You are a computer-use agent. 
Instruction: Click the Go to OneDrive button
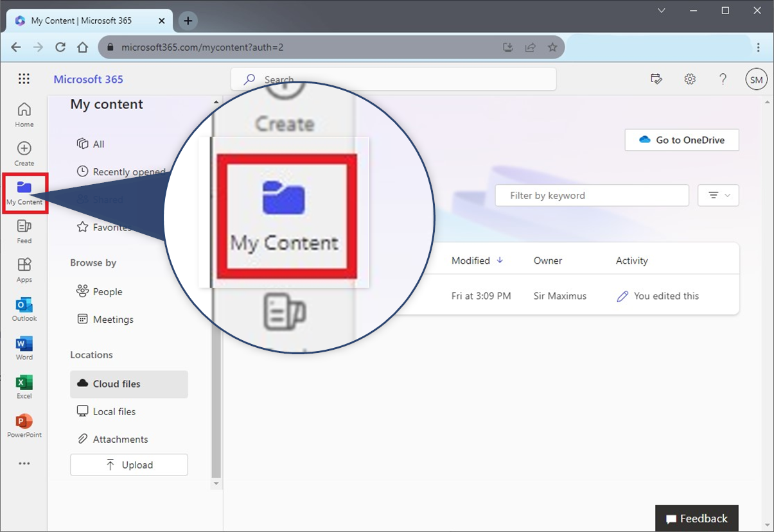(x=682, y=140)
